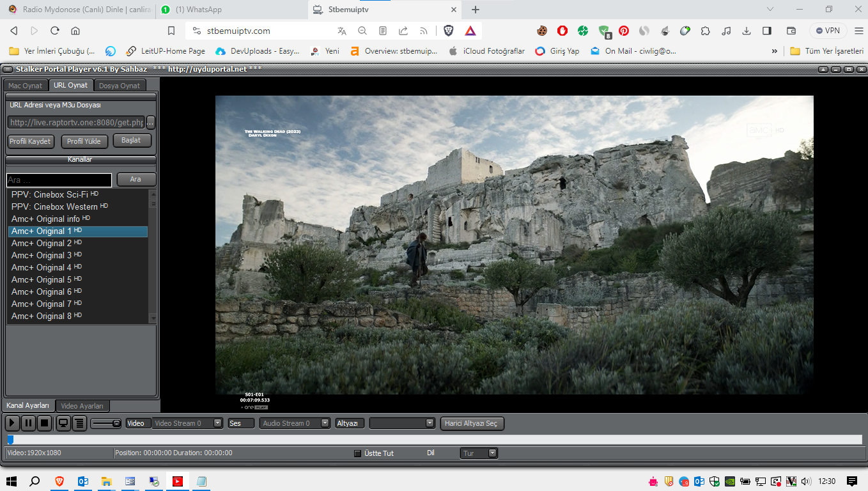Click the URL address input field
The width and height of the screenshot is (868, 491).
pos(76,122)
